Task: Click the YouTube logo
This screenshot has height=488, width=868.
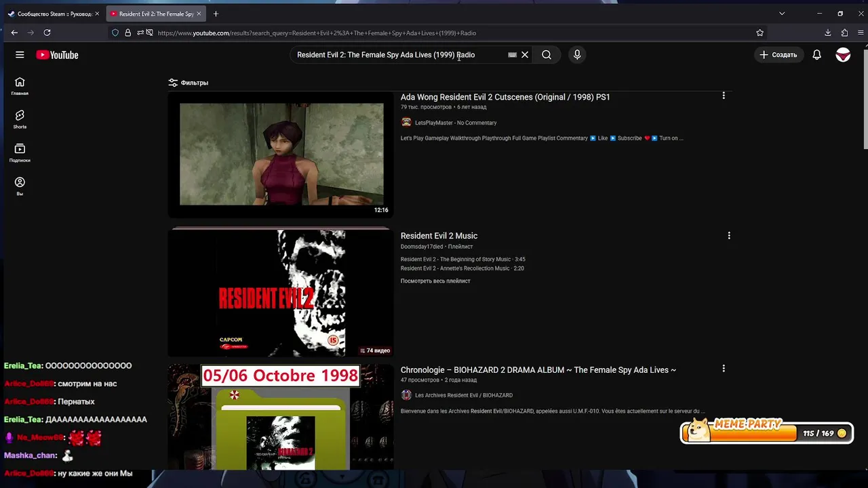Action: pos(58,55)
